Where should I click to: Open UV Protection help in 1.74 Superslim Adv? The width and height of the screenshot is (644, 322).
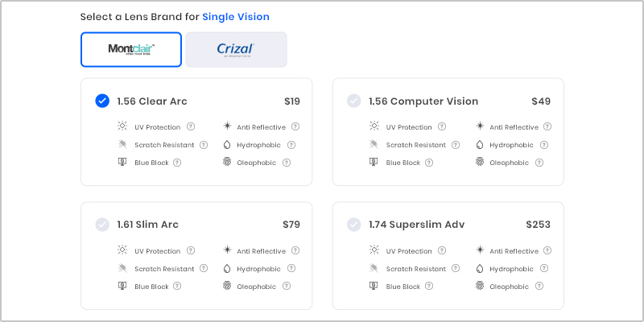(x=442, y=250)
